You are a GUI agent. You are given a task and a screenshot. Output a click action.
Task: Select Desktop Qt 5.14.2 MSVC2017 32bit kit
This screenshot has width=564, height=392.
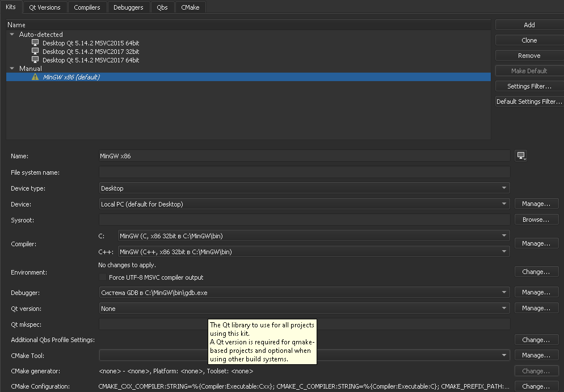(91, 52)
